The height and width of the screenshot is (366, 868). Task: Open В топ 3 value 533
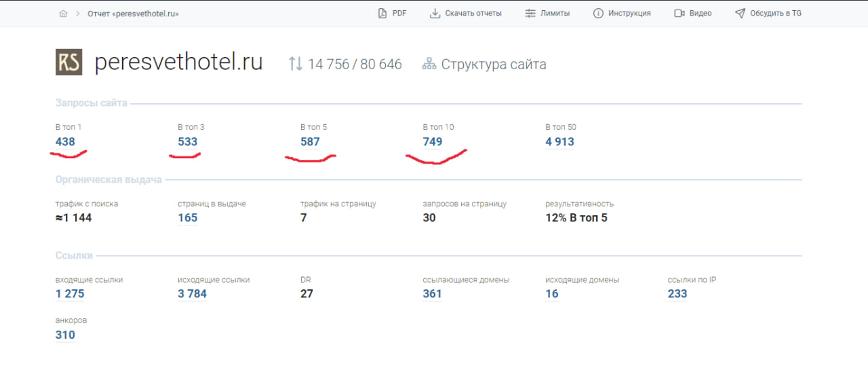(188, 142)
